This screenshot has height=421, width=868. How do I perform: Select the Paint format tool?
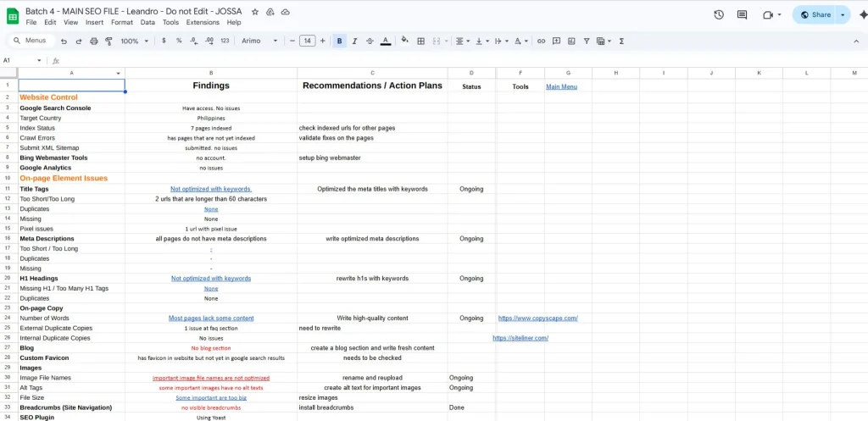click(x=108, y=41)
